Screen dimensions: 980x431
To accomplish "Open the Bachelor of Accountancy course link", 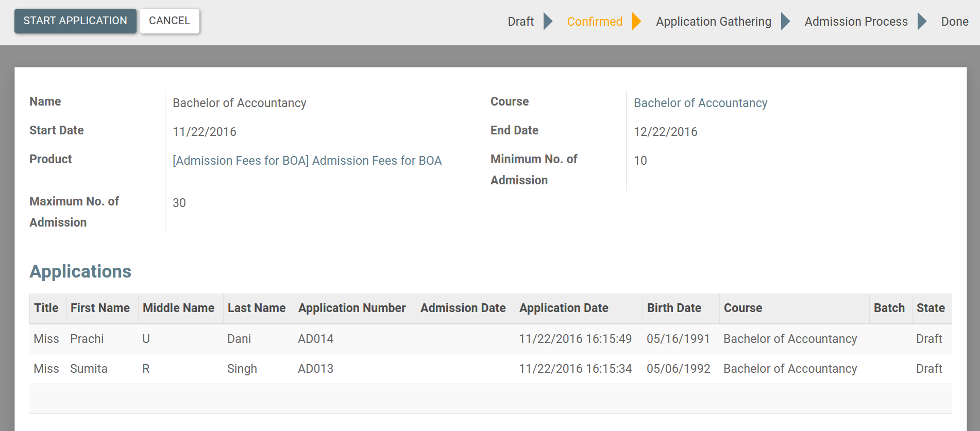I will click(x=700, y=103).
